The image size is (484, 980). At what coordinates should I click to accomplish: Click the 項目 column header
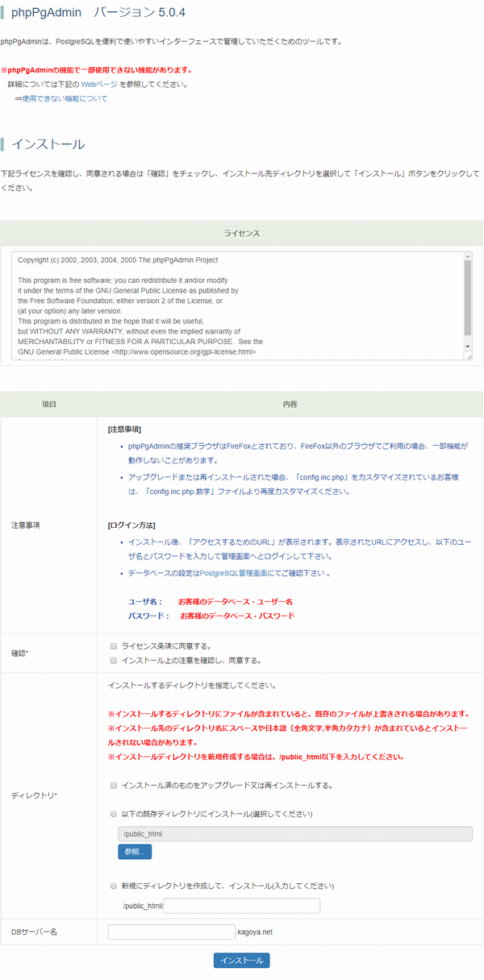point(48,403)
